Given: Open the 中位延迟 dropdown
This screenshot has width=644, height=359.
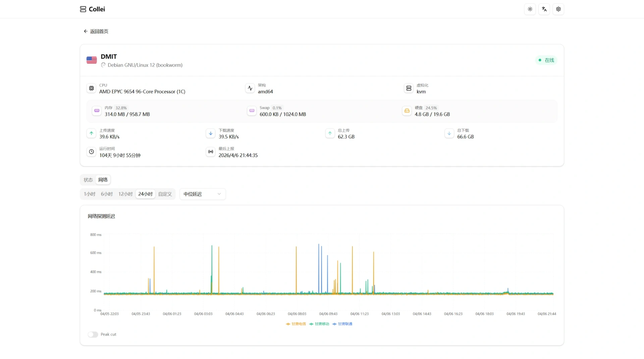Looking at the screenshot, I should pos(202,194).
